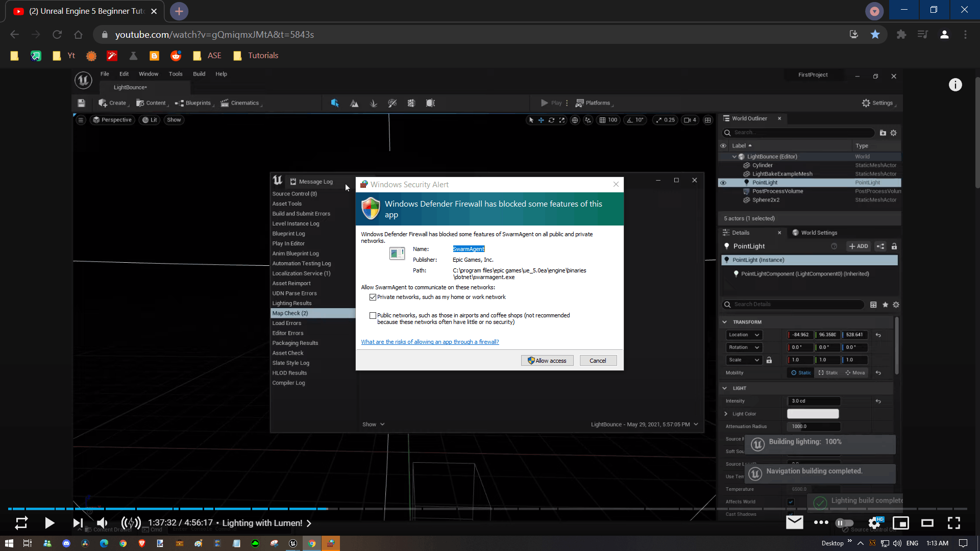Image resolution: width=980 pixels, height=551 pixels.
Task: Select Map Check (2) log category
Action: 290,313
